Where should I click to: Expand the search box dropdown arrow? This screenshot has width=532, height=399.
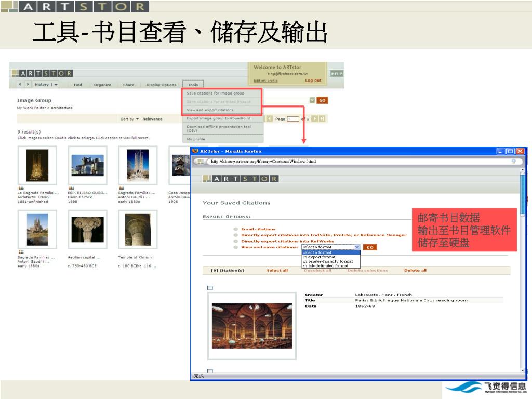tap(312, 100)
